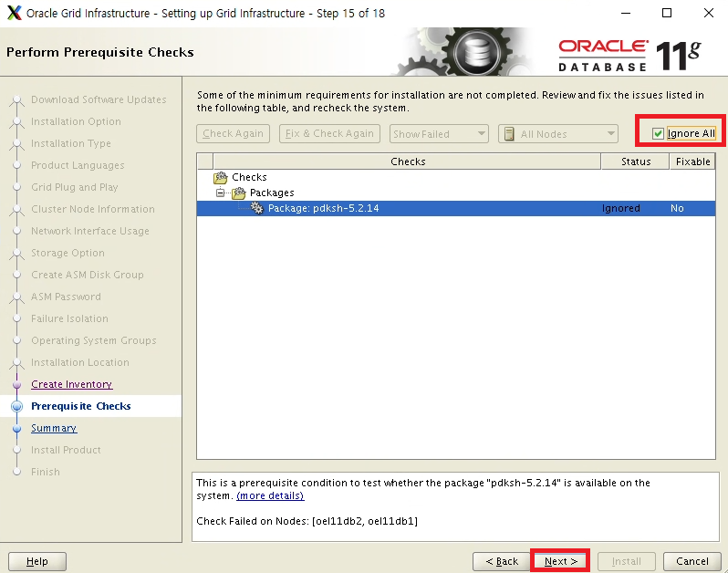The height and width of the screenshot is (573, 728).
Task: Toggle the Ignore All checkbox
Action: tap(658, 134)
